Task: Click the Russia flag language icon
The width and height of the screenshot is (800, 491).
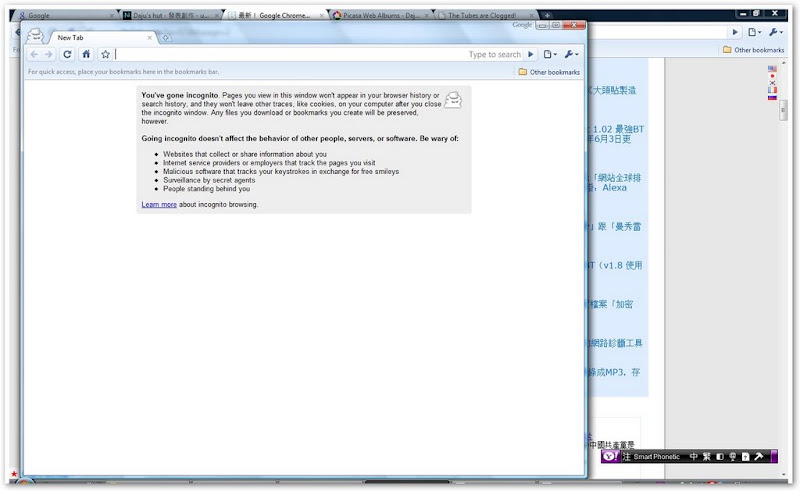Action: [x=772, y=97]
